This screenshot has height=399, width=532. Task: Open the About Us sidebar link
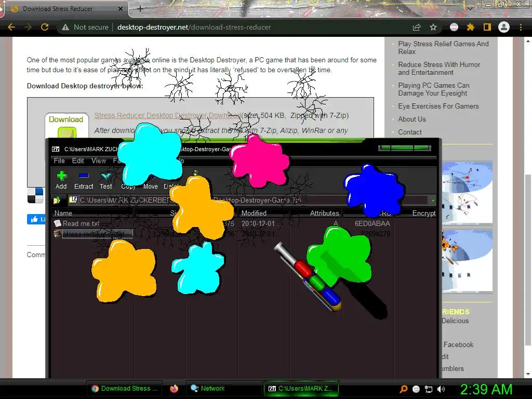412,119
